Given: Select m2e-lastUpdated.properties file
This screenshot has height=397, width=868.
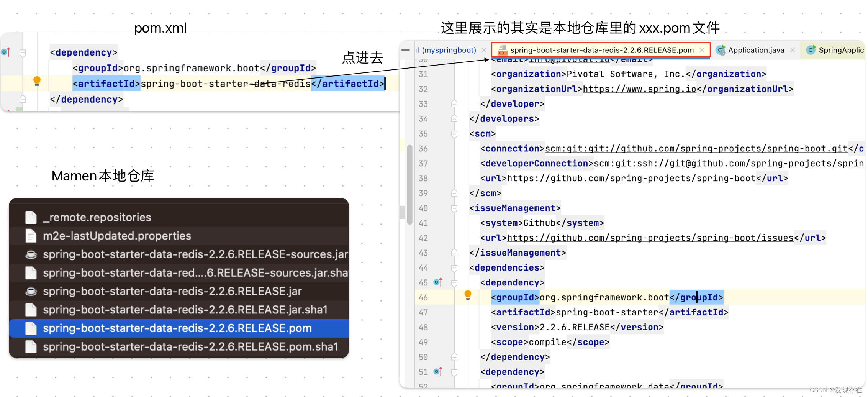Looking at the screenshot, I should pos(179,236).
